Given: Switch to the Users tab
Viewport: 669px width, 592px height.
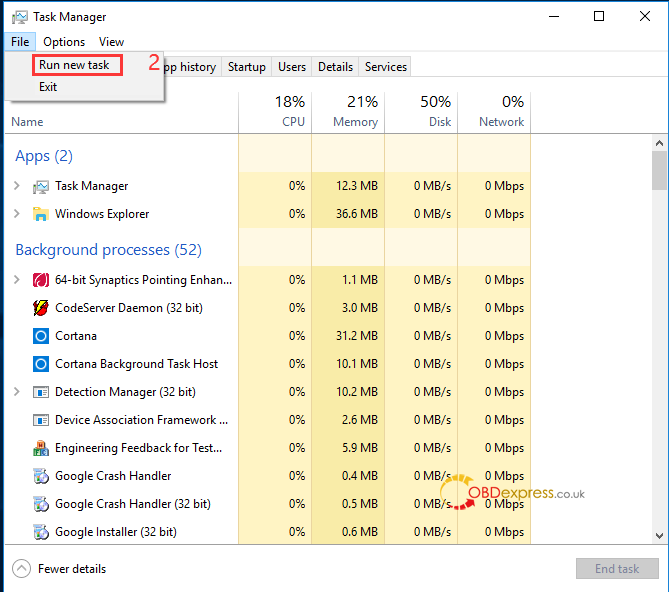Looking at the screenshot, I should 292,67.
